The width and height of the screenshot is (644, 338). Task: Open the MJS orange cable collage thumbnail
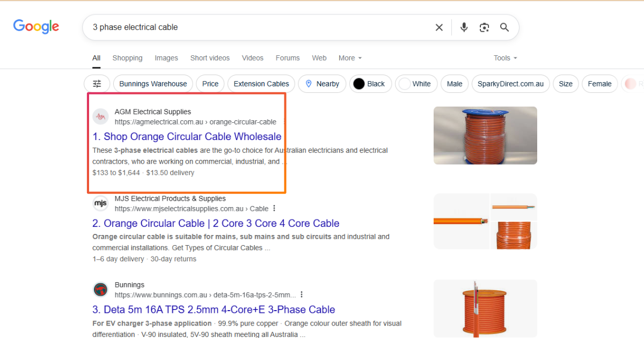485,221
